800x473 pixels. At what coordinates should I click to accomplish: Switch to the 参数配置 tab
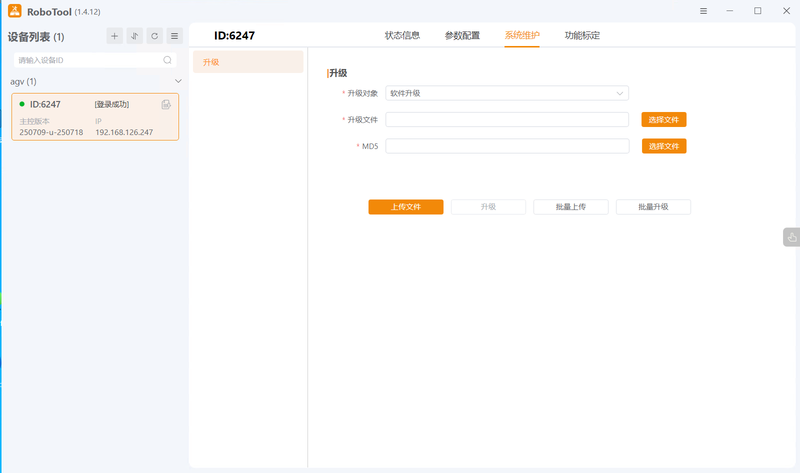462,35
